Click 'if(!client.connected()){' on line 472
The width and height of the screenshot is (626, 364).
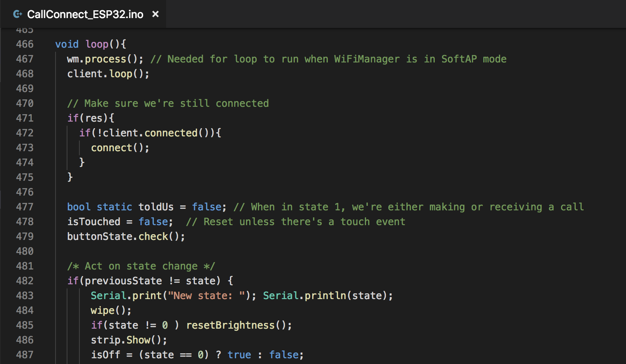(x=150, y=133)
